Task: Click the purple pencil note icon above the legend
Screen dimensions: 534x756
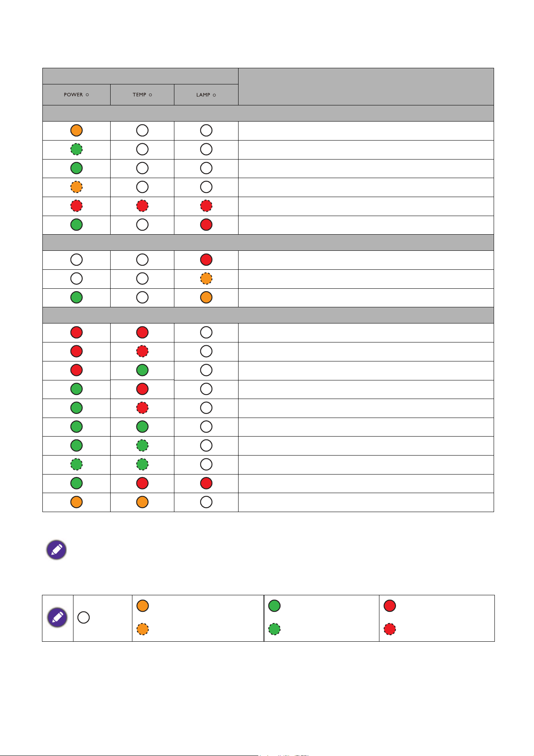Action: (x=57, y=550)
